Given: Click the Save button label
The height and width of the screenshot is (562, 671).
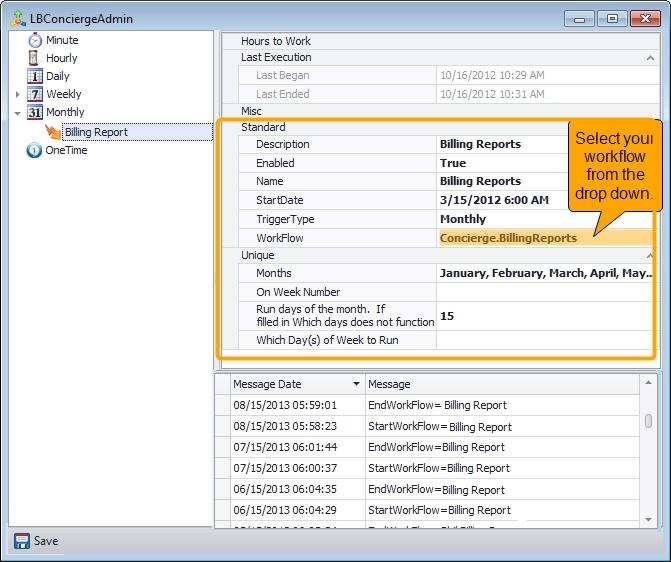Looking at the screenshot, I should coord(46,541).
